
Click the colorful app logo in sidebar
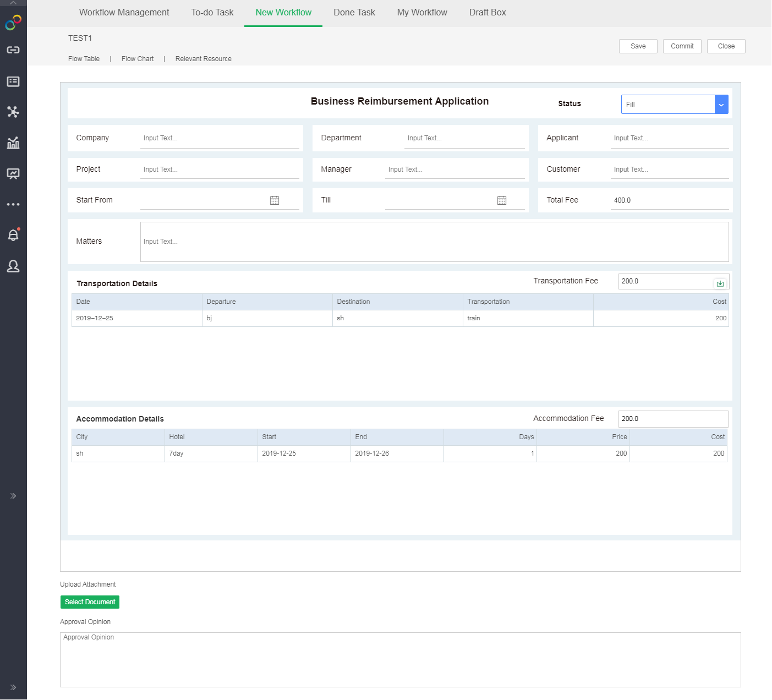pyautogui.click(x=13, y=23)
